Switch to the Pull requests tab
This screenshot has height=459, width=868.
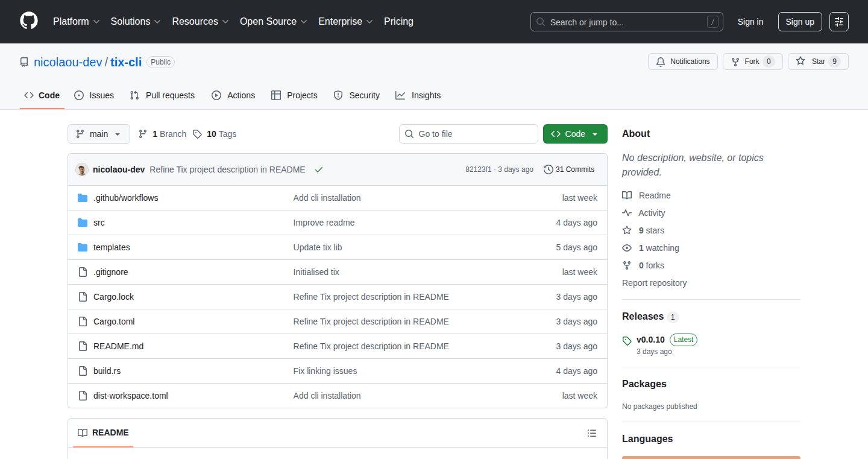pos(162,95)
